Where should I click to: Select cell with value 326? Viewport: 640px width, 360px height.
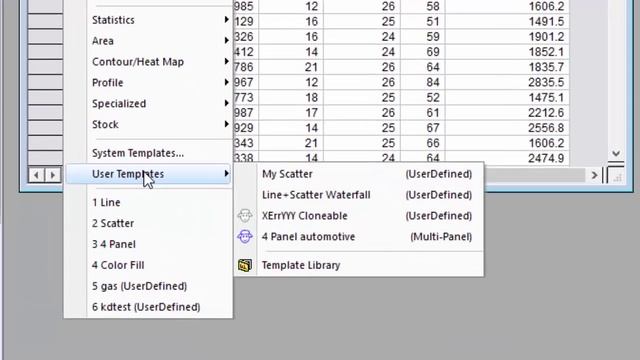point(246,37)
